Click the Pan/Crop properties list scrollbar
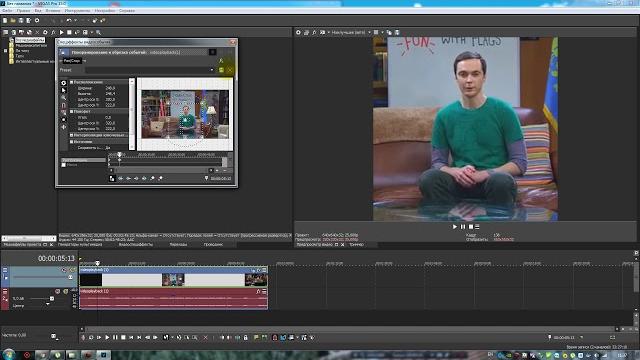 131,114
